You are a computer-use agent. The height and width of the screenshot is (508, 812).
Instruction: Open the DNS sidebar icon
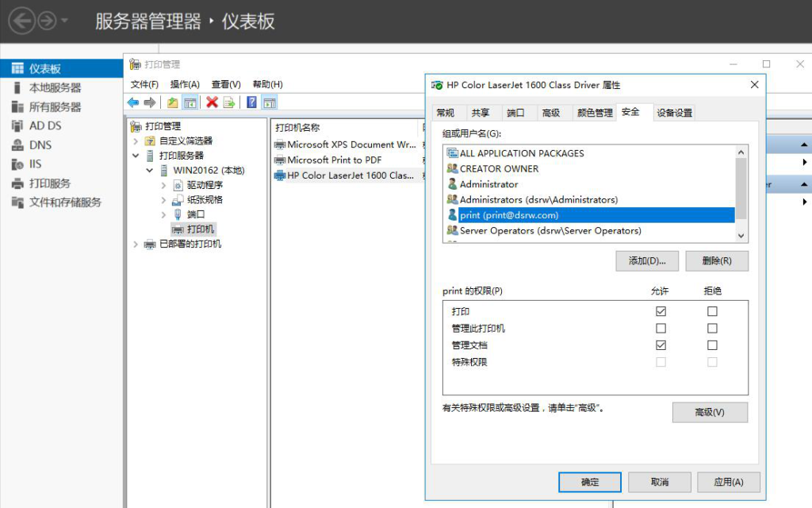[x=17, y=145]
